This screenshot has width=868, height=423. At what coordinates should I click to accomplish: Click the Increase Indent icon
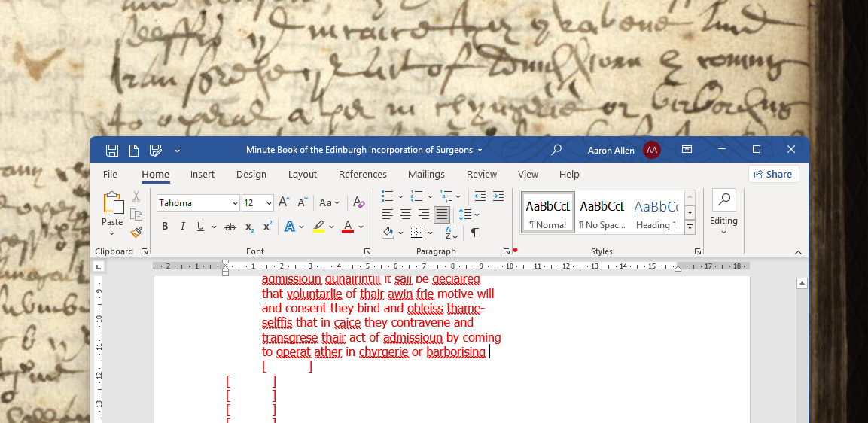coord(498,196)
